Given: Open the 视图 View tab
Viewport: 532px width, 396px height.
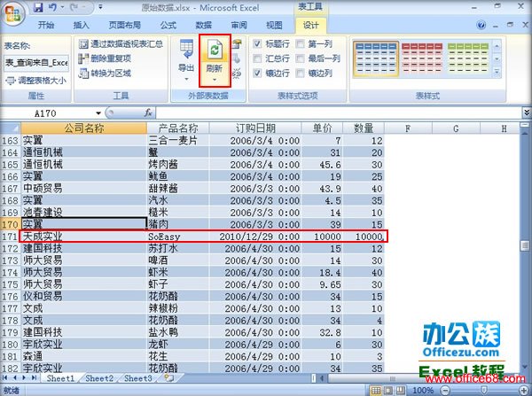Looking at the screenshot, I should 274,25.
